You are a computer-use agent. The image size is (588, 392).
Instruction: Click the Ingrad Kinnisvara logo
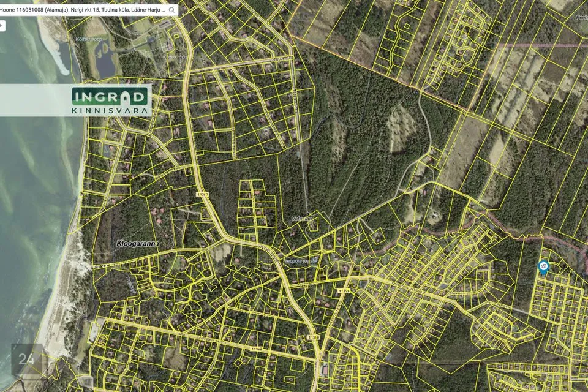click(111, 100)
